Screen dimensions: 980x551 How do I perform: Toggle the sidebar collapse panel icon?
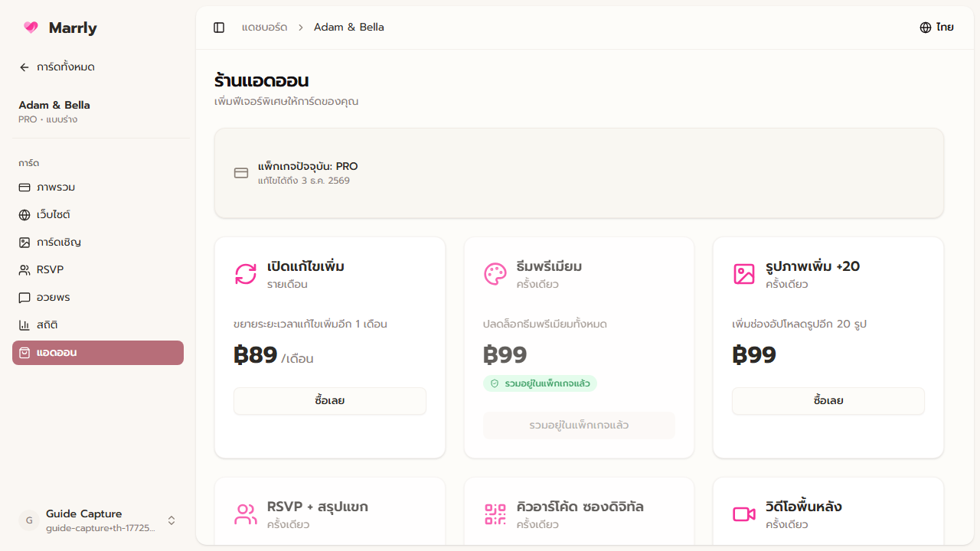pos(219,27)
